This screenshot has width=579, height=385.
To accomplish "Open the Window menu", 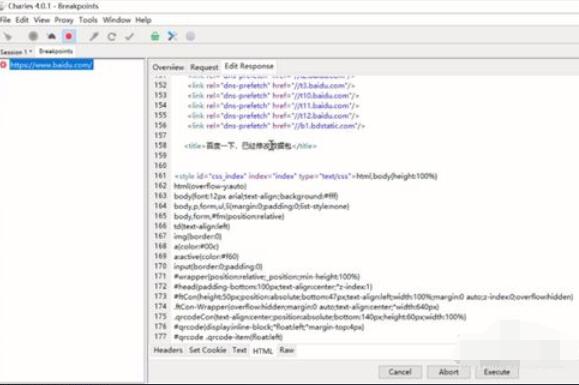I will 117,20.
